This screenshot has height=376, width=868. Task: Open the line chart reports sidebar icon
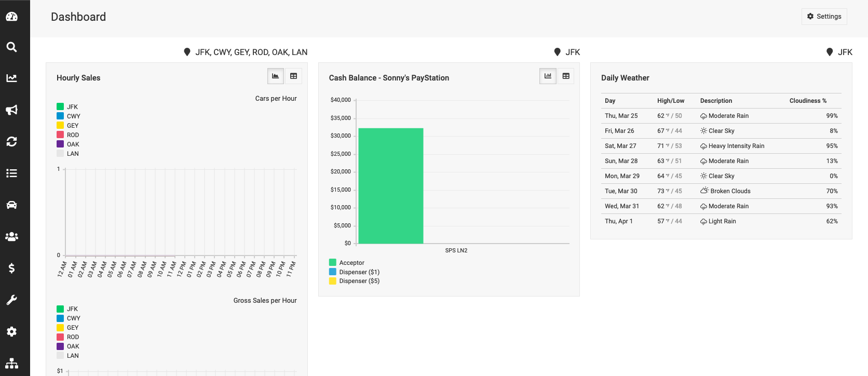point(12,78)
